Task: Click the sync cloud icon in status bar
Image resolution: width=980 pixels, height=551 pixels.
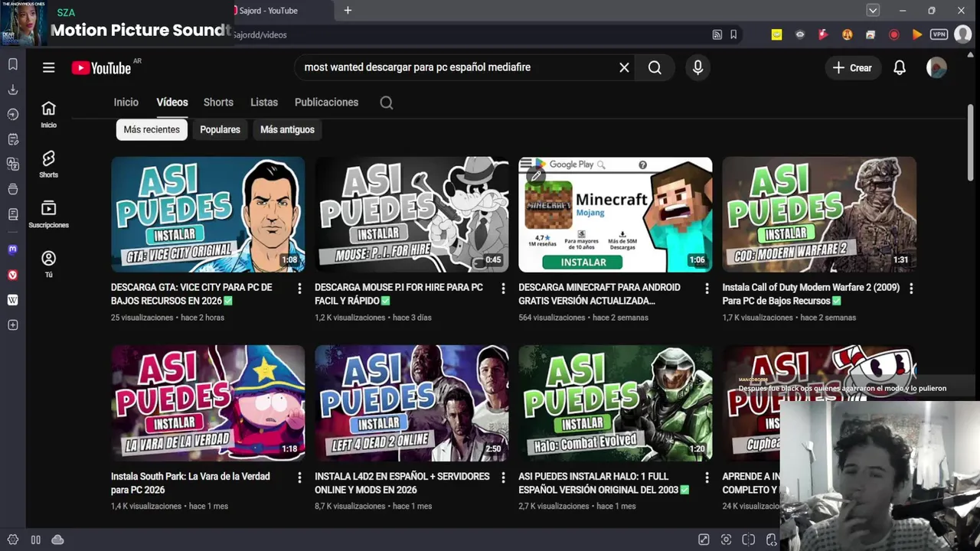Action: pos(57,540)
